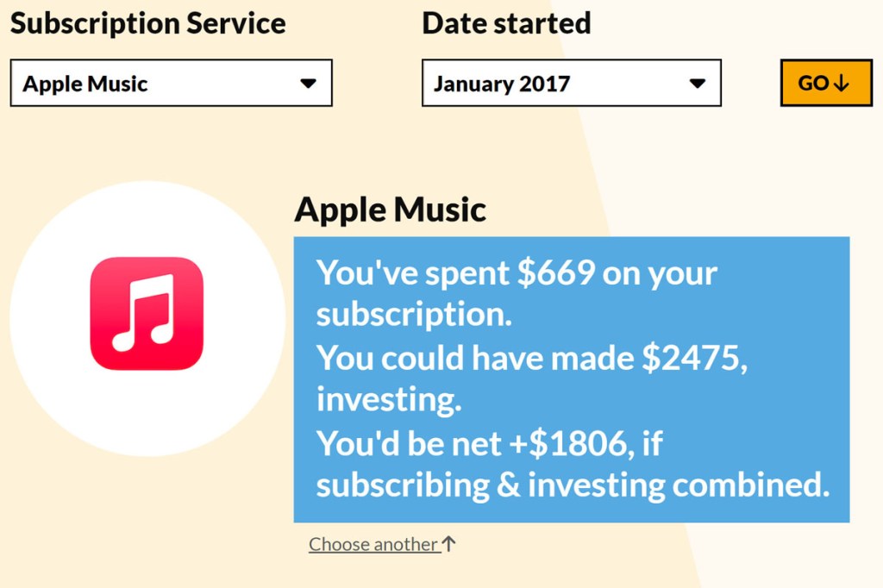Click the white music note glyph
Viewport: 883px width, 588px height.
click(x=144, y=313)
